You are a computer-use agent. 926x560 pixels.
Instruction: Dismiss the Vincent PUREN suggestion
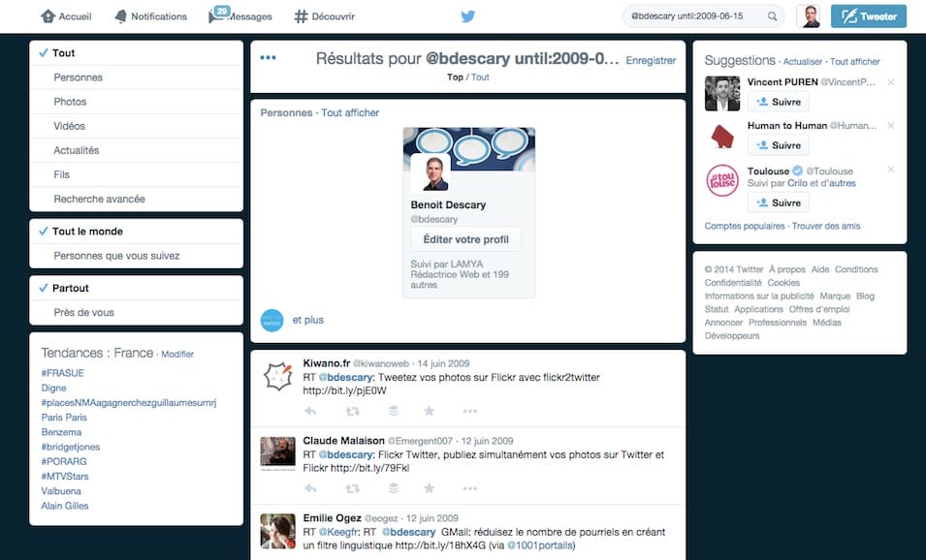[891, 81]
